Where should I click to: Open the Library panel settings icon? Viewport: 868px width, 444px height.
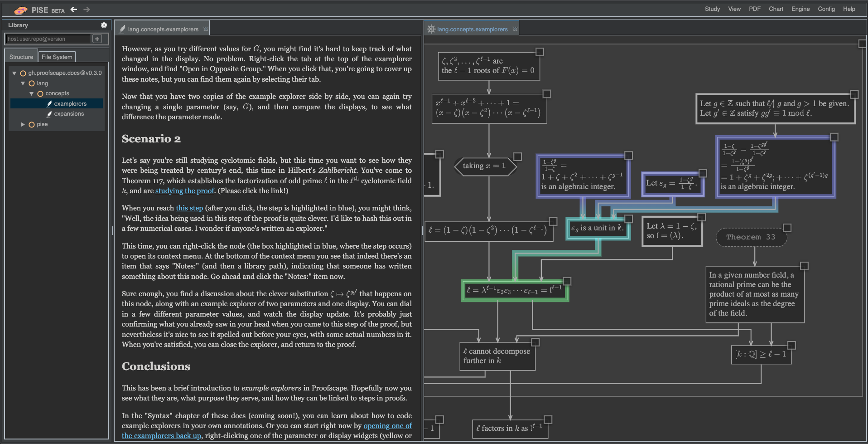coord(104,25)
